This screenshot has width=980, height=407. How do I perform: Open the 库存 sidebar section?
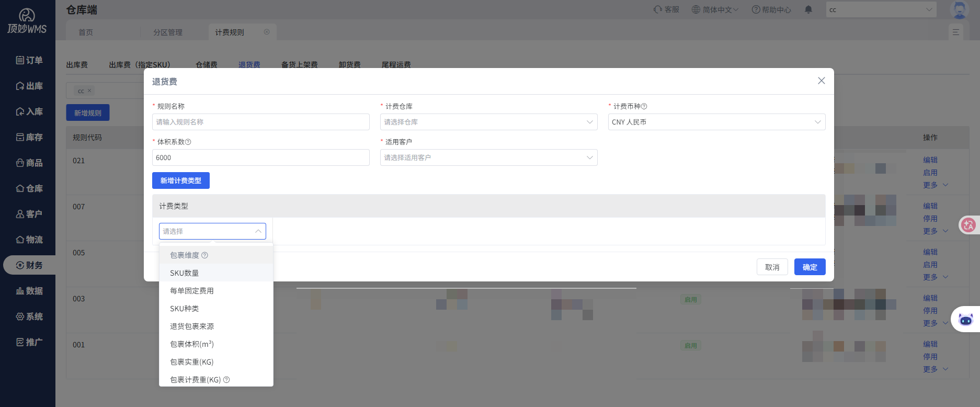29,137
